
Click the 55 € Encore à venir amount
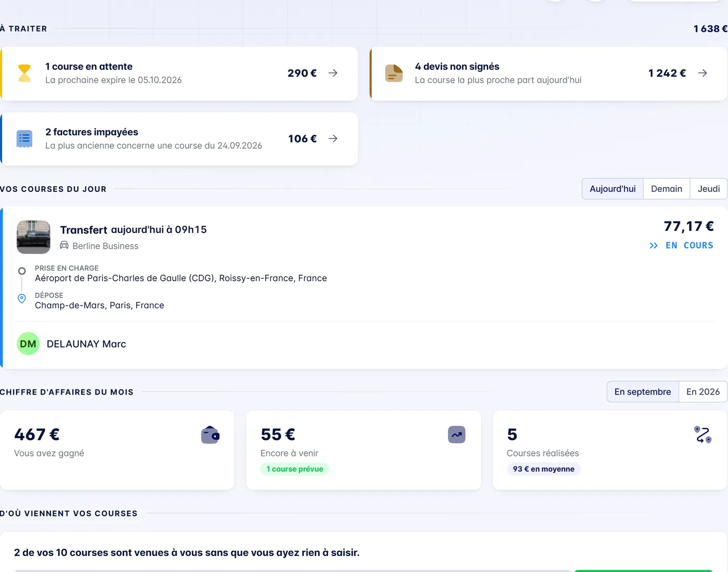click(x=278, y=434)
